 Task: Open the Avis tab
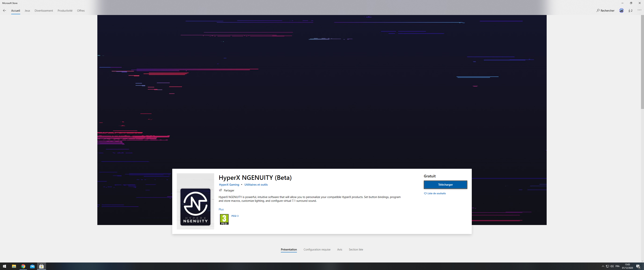(339, 249)
